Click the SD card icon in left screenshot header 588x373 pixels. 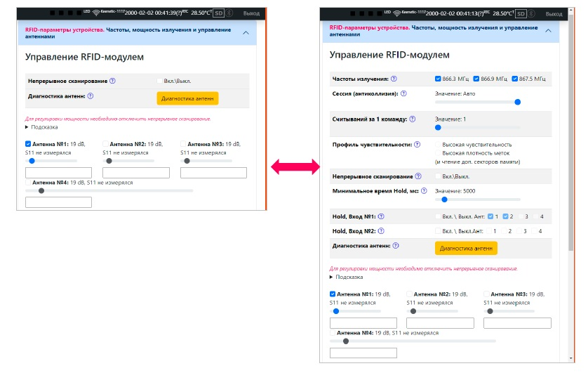point(219,13)
